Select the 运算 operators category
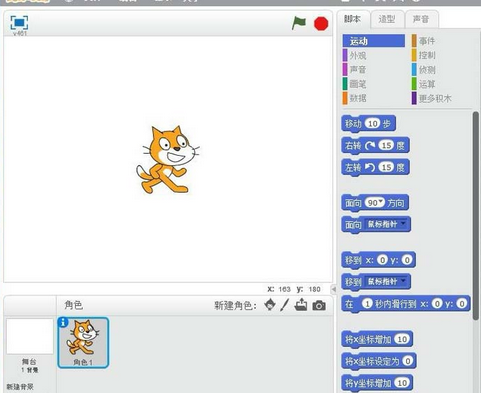The width and height of the screenshot is (481, 393). pos(424,84)
